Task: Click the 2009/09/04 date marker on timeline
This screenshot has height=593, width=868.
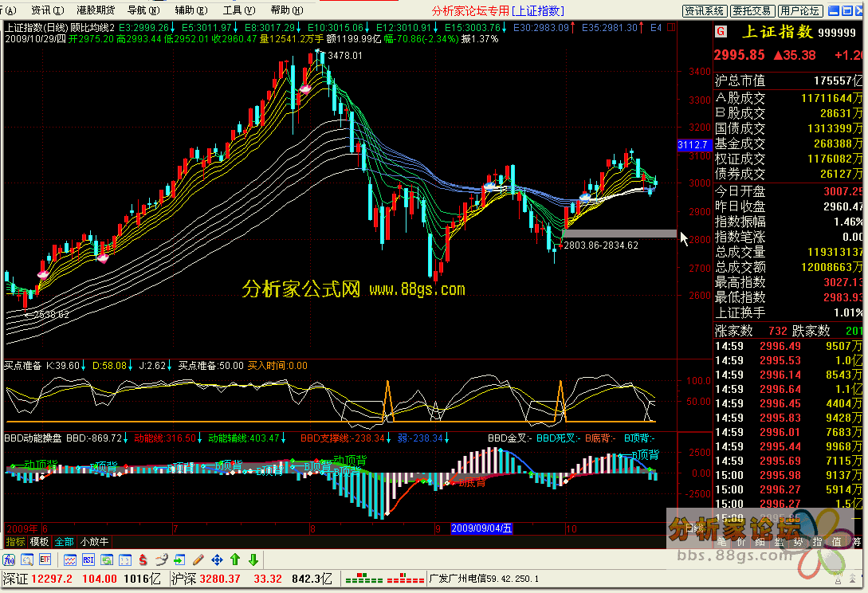Action: (x=481, y=528)
